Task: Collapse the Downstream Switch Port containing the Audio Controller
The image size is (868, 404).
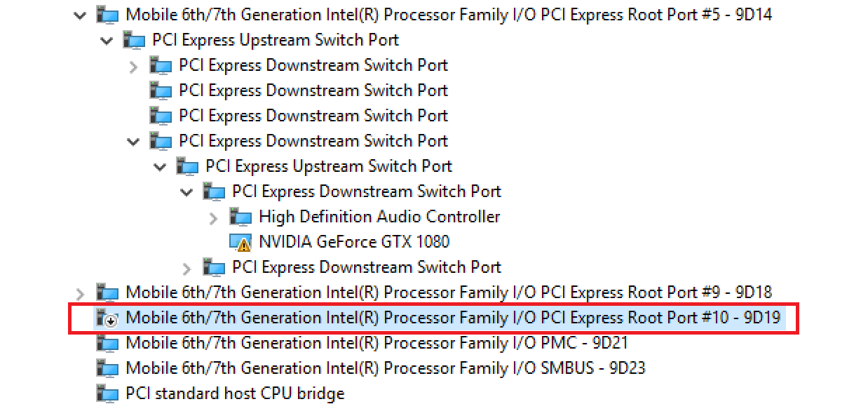Action: [187, 192]
